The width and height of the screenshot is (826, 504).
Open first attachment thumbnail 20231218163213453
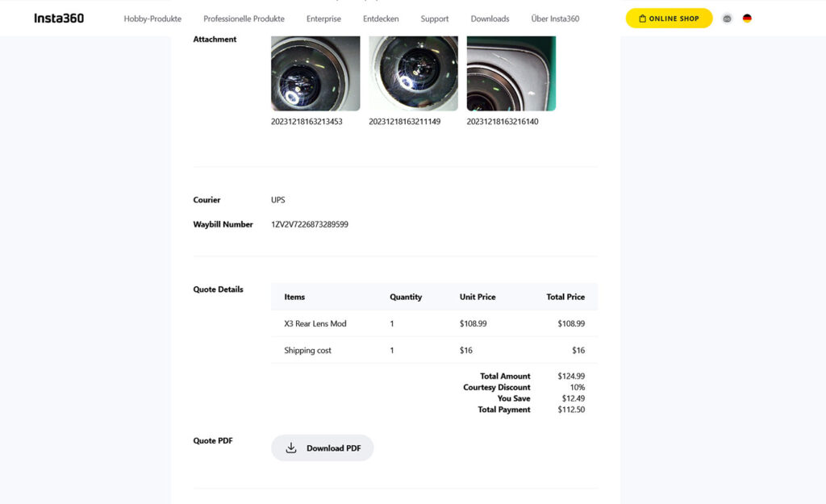pos(315,73)
